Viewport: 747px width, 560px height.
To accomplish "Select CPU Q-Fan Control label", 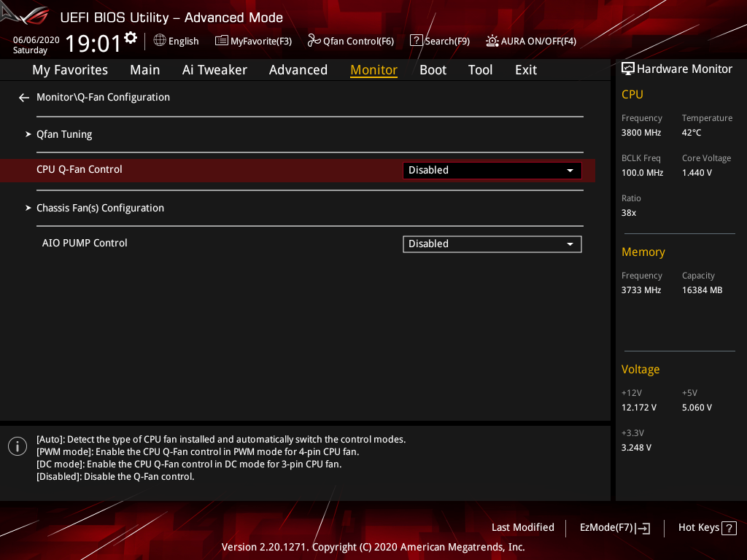I will (80, 169).
